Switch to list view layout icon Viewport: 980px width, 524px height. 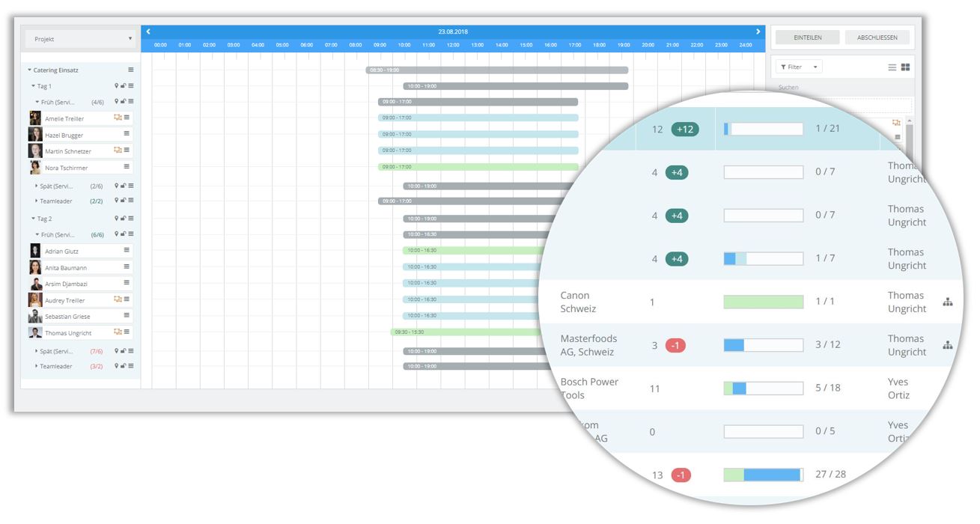(892, 67)
